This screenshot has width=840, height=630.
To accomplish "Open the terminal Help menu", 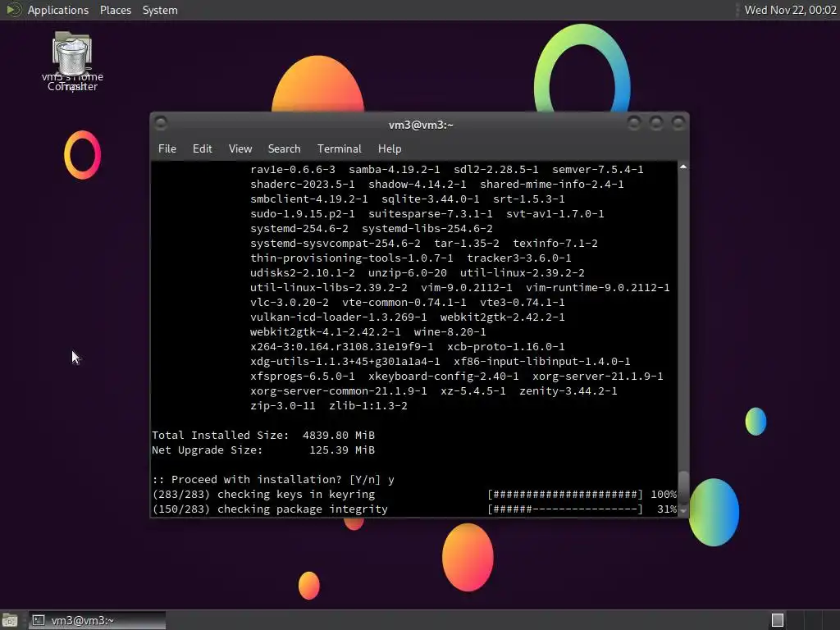I will [390, 149].
